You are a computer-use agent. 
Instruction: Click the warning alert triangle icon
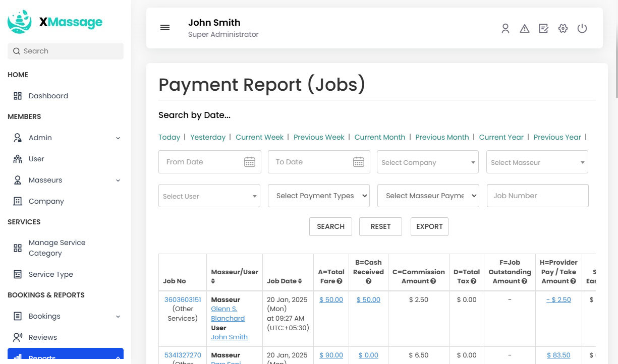(525, 29)
